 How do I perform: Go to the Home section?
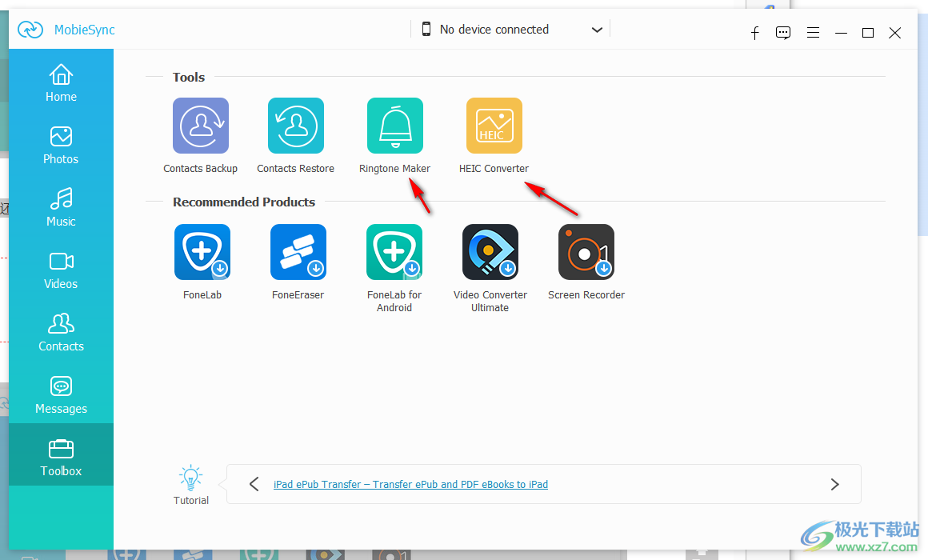(x=61, y=83)
